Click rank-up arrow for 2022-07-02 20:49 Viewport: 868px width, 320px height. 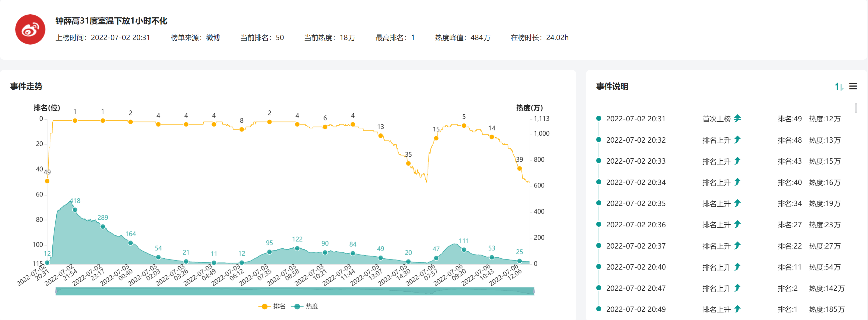click(x=737, y=309)
